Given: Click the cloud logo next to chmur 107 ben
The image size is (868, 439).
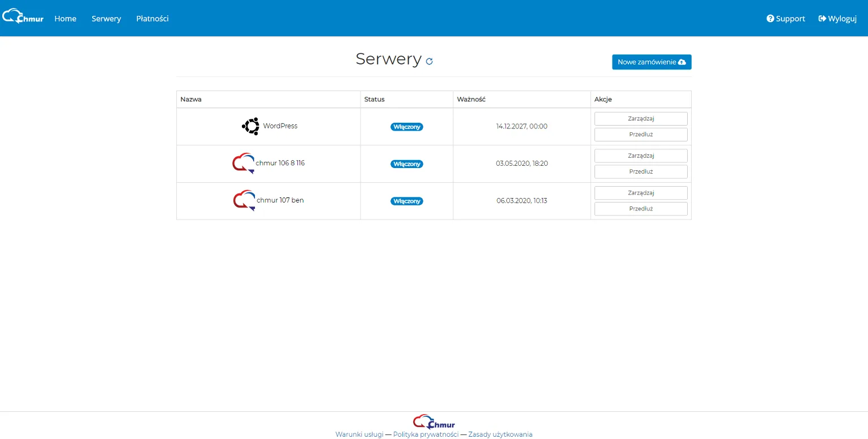Looking at the screenshot, I should point(244,201).
